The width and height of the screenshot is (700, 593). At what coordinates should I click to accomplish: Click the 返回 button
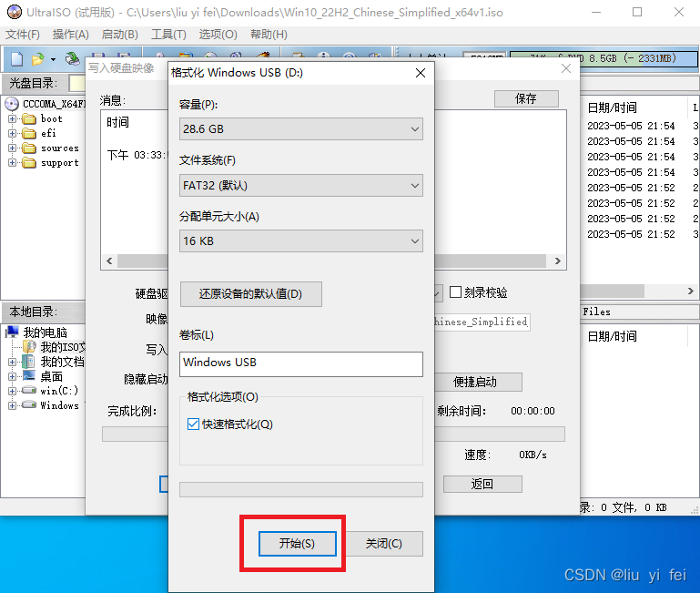pyautogui.click(x=482, y=484)
